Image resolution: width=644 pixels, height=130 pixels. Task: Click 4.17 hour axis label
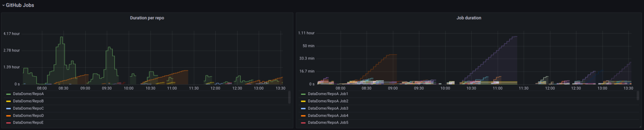12,34
